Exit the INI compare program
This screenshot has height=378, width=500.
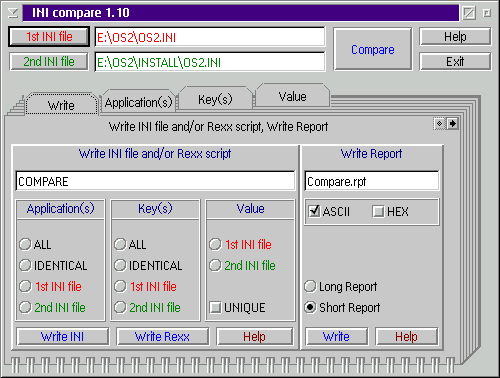click(455, 62)
